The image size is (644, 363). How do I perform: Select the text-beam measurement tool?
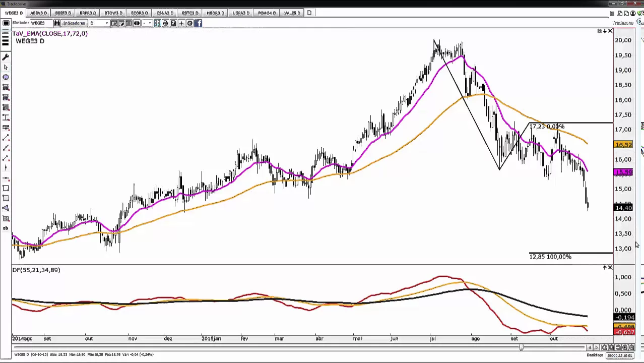(x=6, y=117)
